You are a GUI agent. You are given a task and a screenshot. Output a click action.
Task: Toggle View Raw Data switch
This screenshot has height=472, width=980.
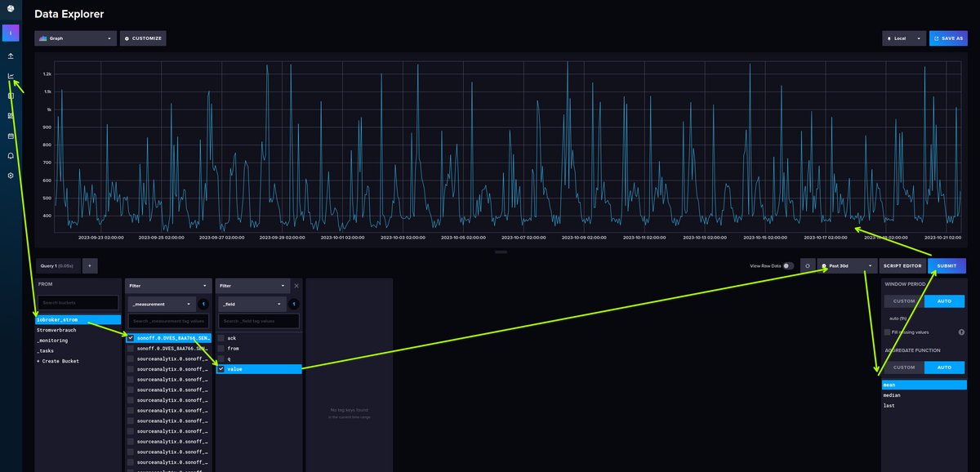coord(788,265)
